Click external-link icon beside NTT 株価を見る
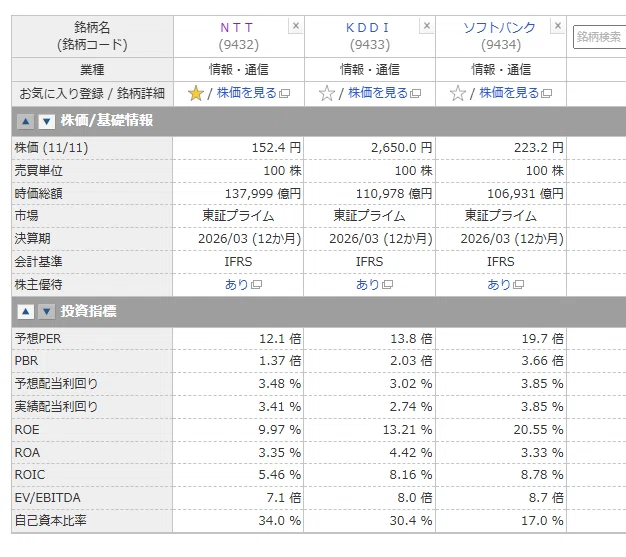The height and width of the screenshot is (557, 626). point(284,93)
